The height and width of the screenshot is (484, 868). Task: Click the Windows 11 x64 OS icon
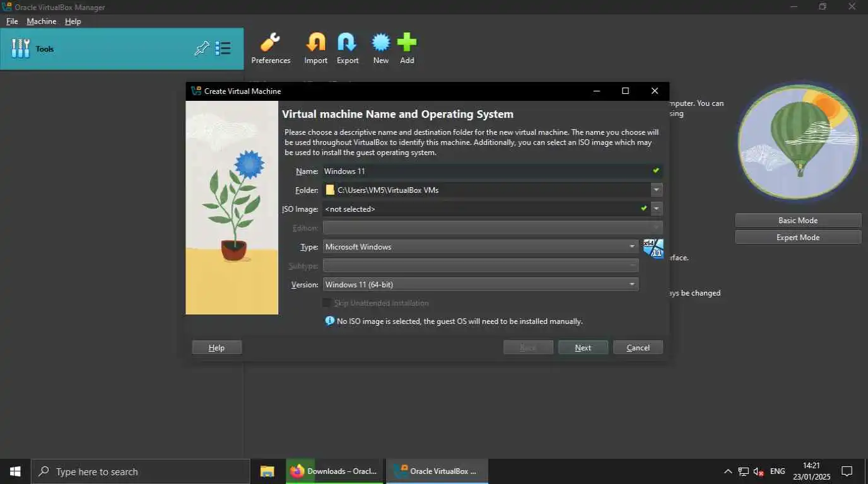653,248
